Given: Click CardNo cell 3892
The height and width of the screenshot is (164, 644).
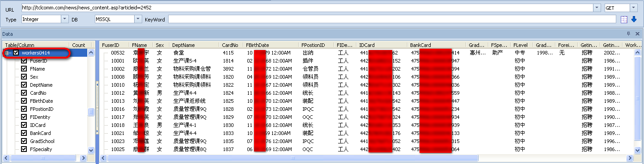Looking at the screenshot, I should tap(228, 69).
